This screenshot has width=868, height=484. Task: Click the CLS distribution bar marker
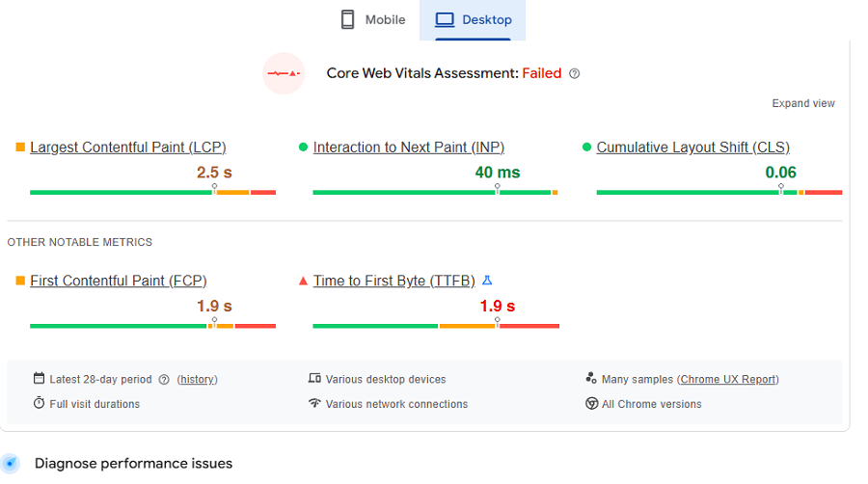(x=780, y=188)
